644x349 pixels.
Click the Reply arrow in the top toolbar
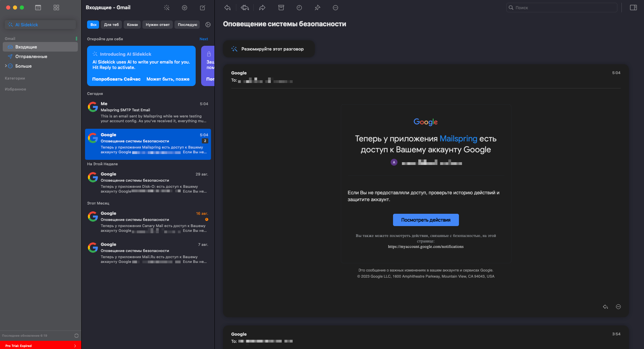pyautogui.click(x=227, y=8)
